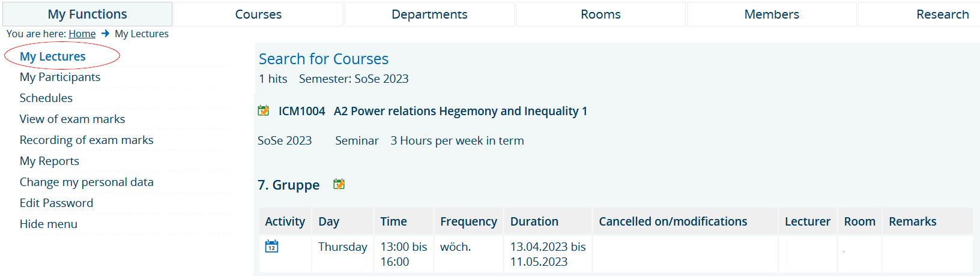The image size is (980, 276).
Task: Open the A2 Power relations course title
Action: (x=461, y=111)
